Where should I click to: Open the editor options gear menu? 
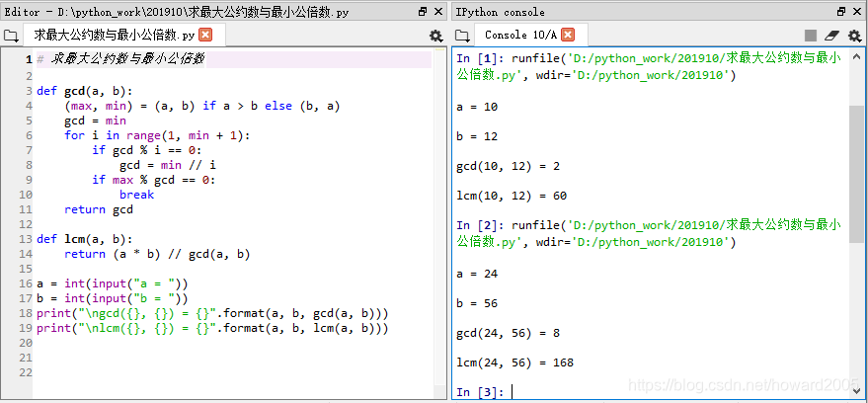436,36
